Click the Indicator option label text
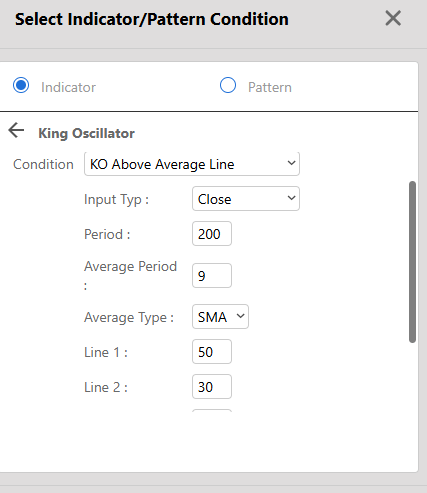Viewport: 427px width, 493px height. (68, 87)
